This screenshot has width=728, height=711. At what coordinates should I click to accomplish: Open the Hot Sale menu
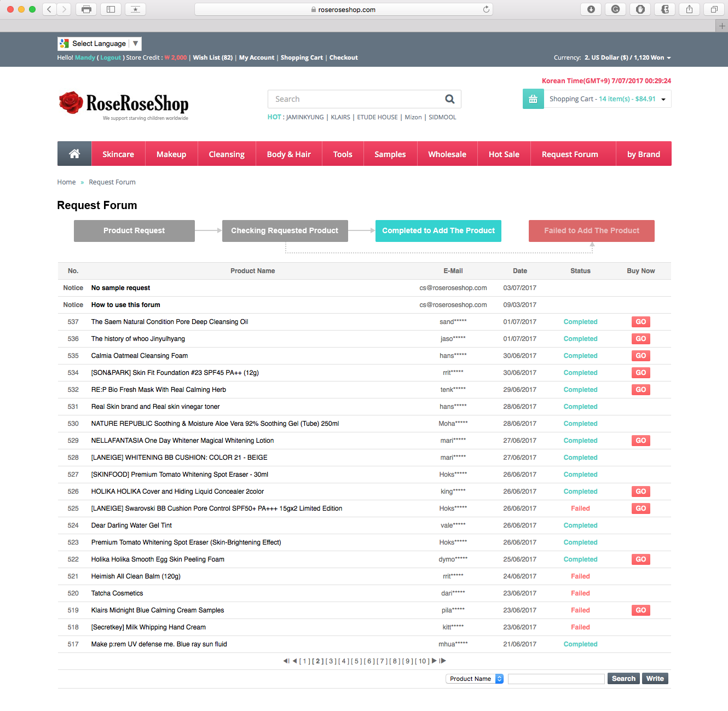[x=504, y=154]
